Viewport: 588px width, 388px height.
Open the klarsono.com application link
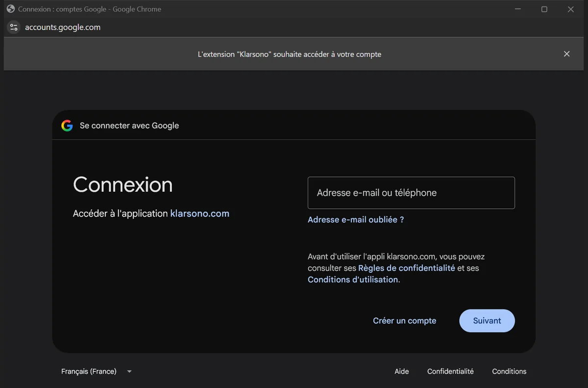[x=199, y=213]
